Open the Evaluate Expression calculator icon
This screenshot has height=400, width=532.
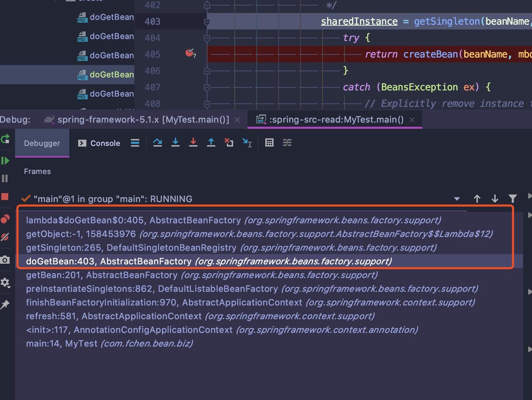[x=269, y=142]
